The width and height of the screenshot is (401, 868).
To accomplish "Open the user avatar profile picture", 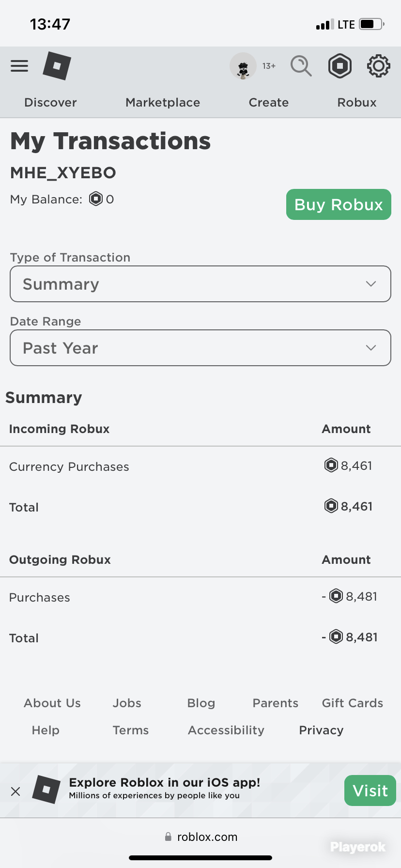I will pos(243,66).
